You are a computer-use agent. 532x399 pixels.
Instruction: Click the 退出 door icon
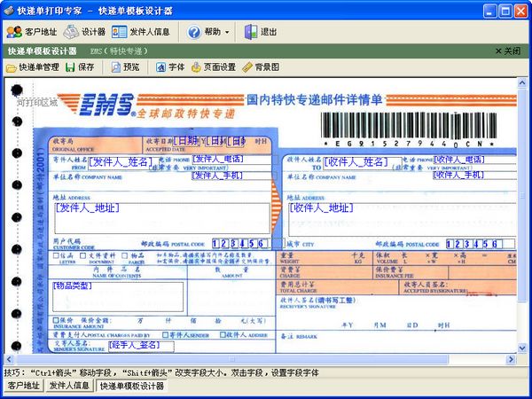tap(251, 32)
